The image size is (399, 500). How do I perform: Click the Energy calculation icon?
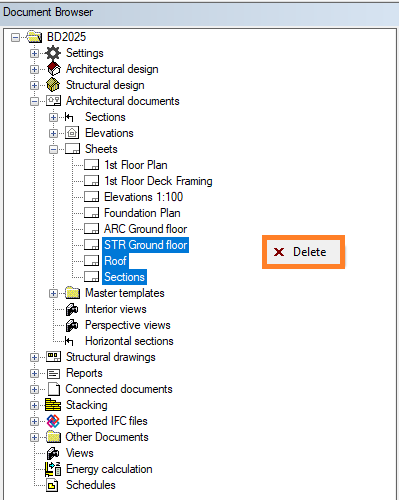[x=53, y=469]
